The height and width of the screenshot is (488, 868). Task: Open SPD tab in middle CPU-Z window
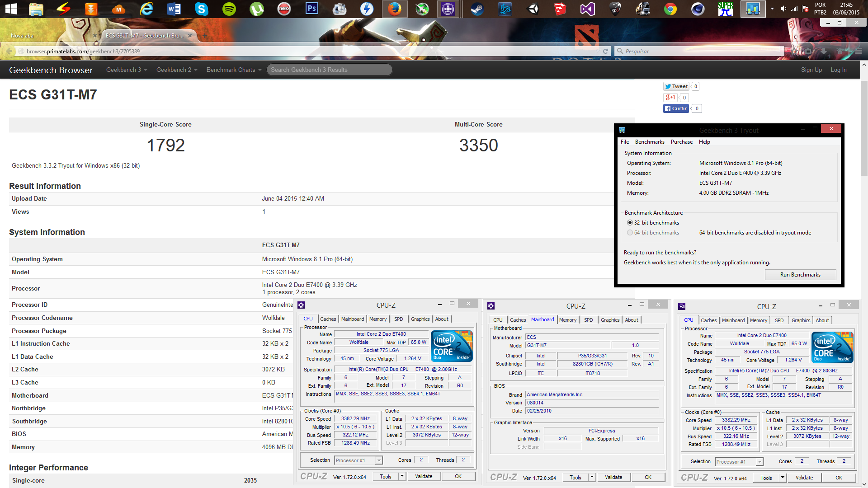588,320
